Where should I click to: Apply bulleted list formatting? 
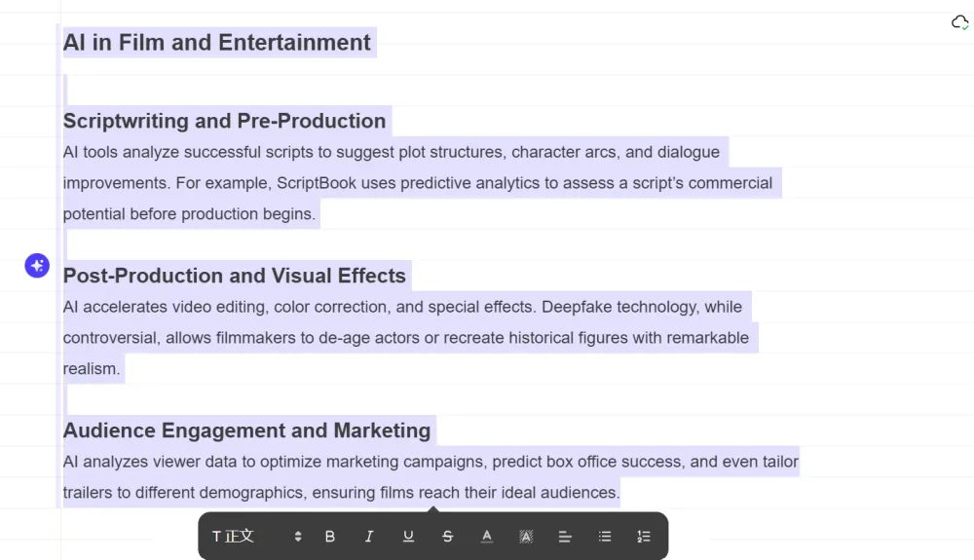pyautogui.click(x=605, y=537)
